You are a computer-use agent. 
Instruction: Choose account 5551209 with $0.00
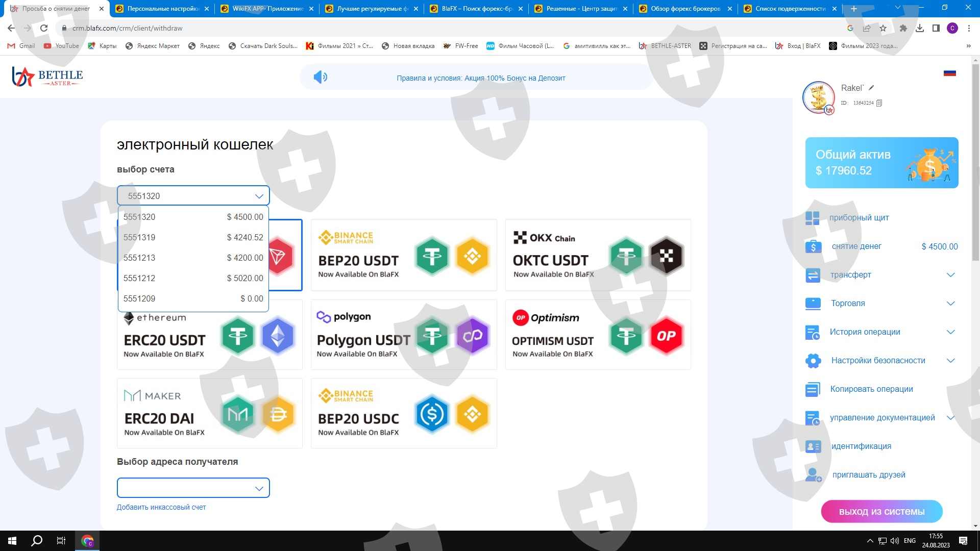click(x=193, y=298)
